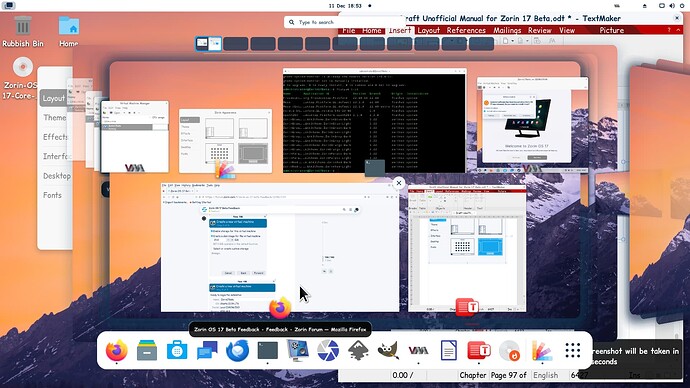The height and width of the screenshot is (388, 690).
Task: Launch the Files manager dock icon
Action: pos(147,351)
